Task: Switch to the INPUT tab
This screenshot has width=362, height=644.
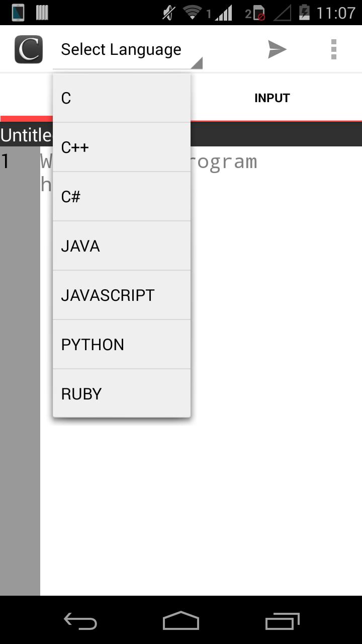Action: click(272, 98)
